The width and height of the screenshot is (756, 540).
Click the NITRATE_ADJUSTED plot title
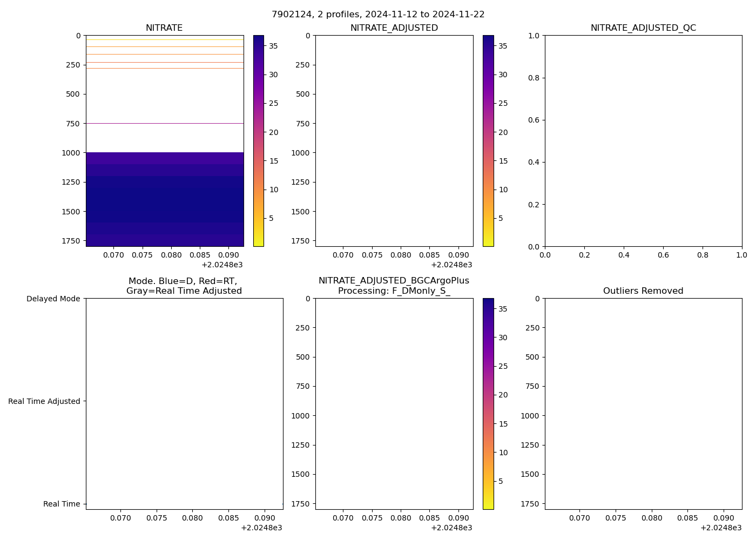(394, 28)
